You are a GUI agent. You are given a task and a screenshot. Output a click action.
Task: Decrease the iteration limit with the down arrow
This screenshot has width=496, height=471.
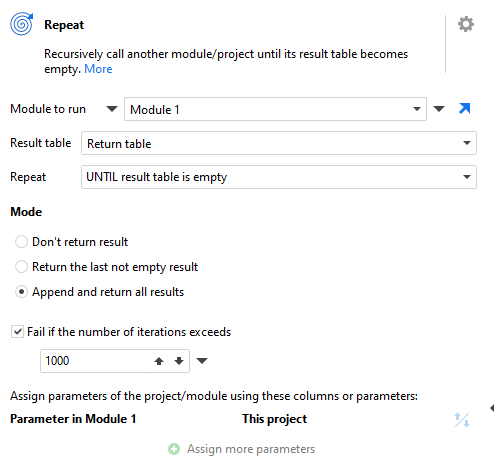tap(179, 361)
